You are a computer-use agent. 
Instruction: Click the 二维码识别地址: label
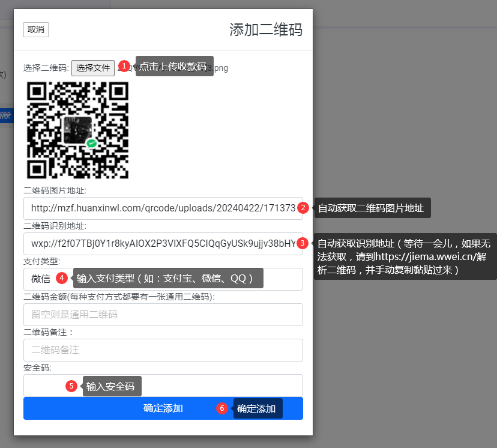[55, 226]
